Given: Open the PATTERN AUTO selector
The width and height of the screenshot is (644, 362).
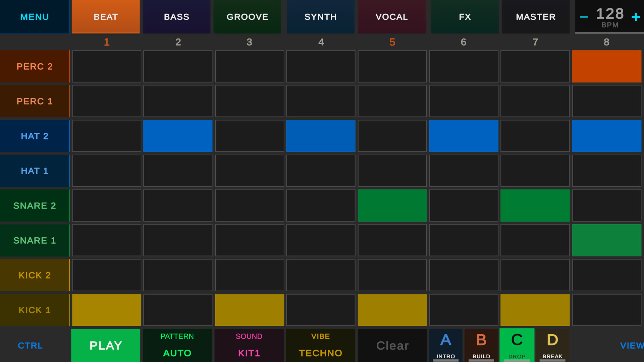Looking at the screenshot, I should coord(177,345).
